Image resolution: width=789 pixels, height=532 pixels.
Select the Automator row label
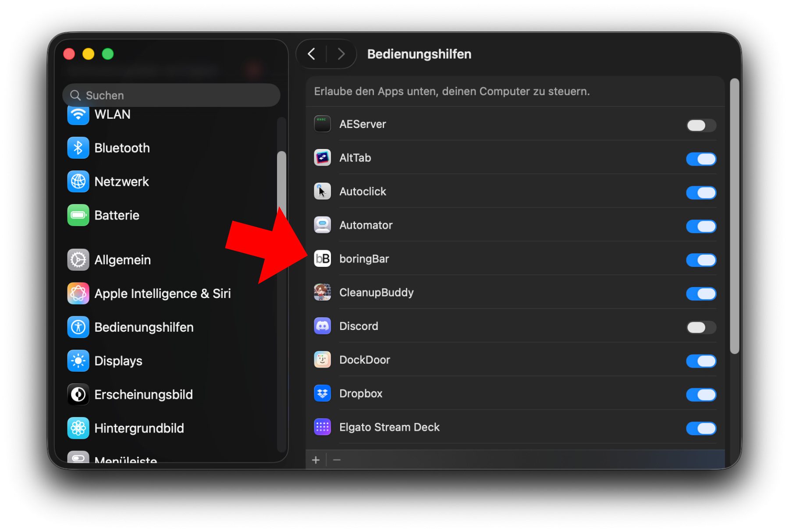pyautogui.click(x=366, y=225)
